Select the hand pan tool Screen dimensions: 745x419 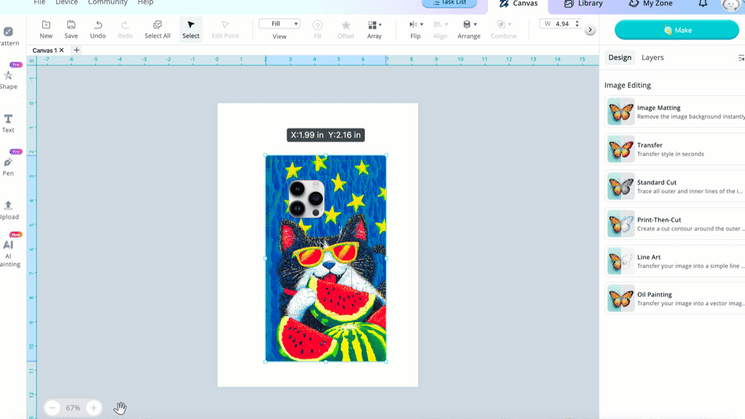coord(120,408)
